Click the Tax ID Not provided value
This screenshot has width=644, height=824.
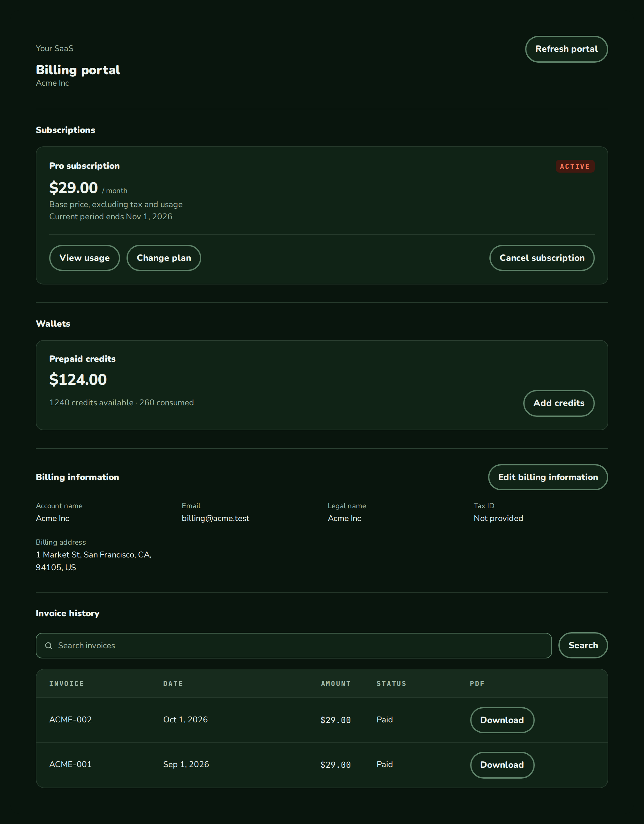click(498, 518)
